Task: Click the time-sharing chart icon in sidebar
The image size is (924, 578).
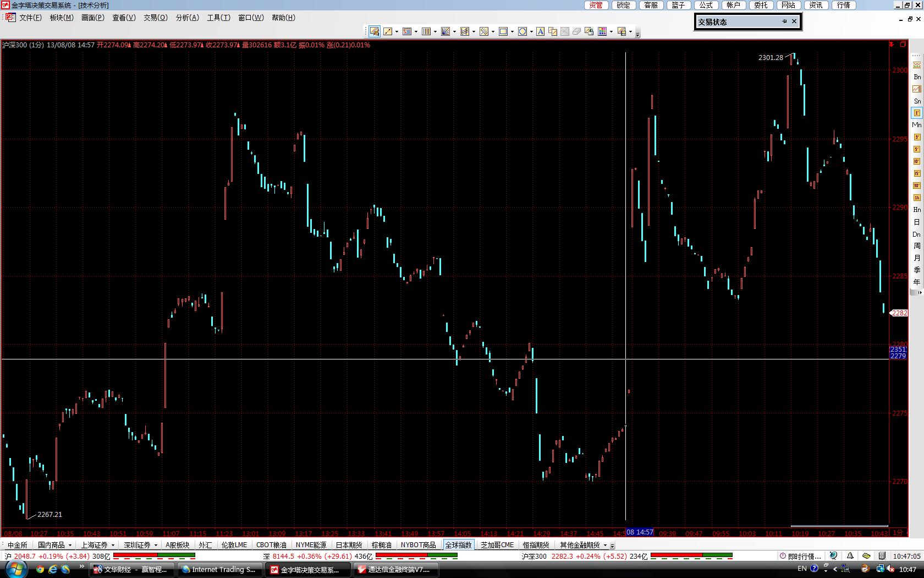Action: click(917, 89)
